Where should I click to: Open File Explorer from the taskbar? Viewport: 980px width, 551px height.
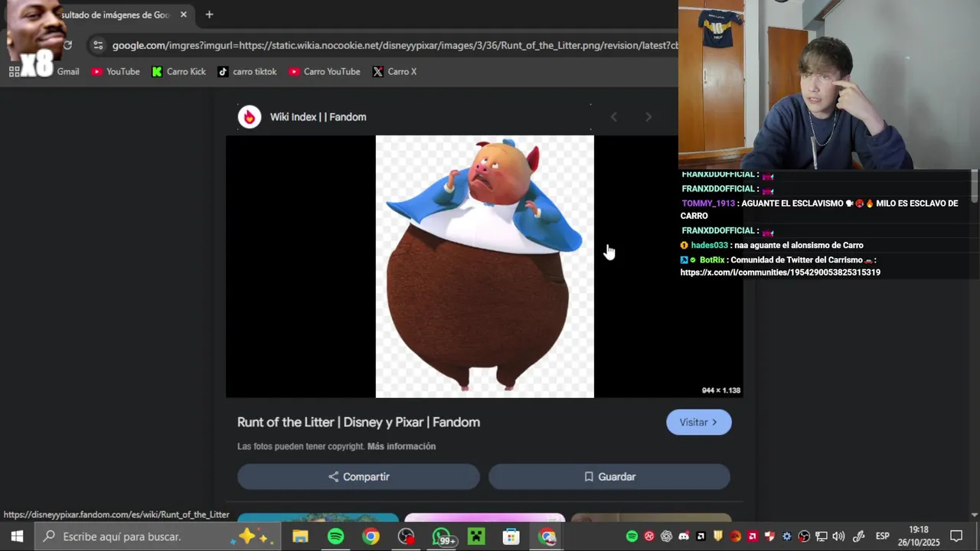[300, 536]
